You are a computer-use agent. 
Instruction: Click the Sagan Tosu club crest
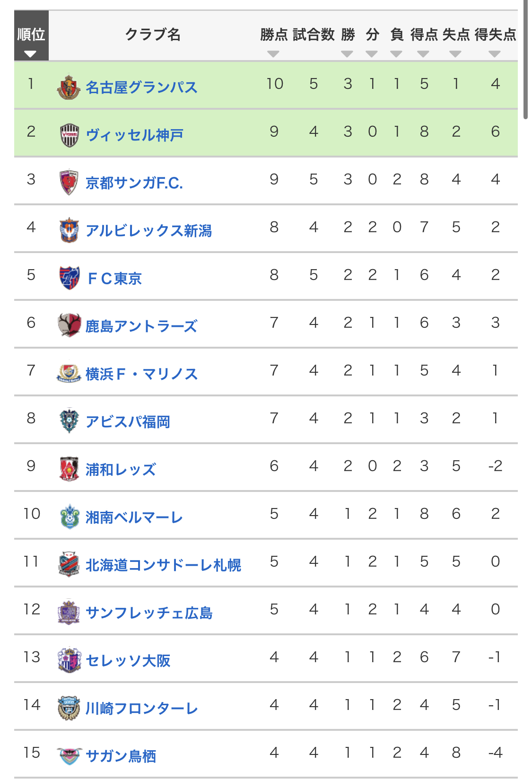(x=69, y=755)
